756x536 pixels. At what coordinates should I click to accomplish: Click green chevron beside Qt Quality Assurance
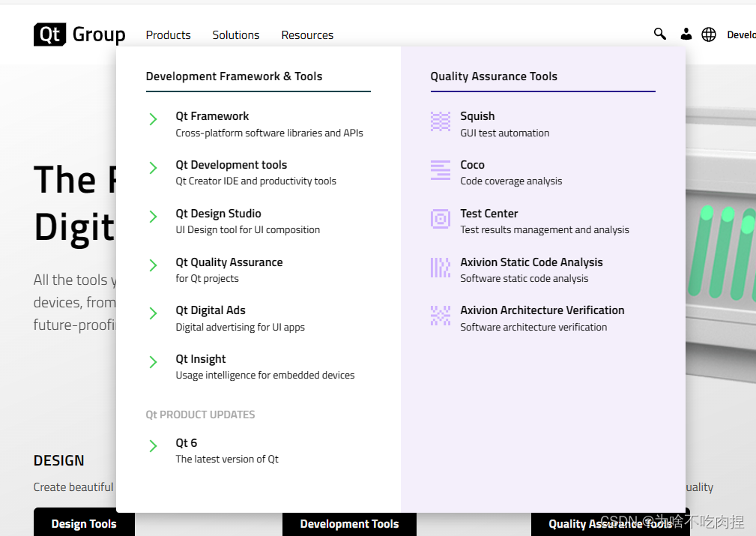point(153,265)
